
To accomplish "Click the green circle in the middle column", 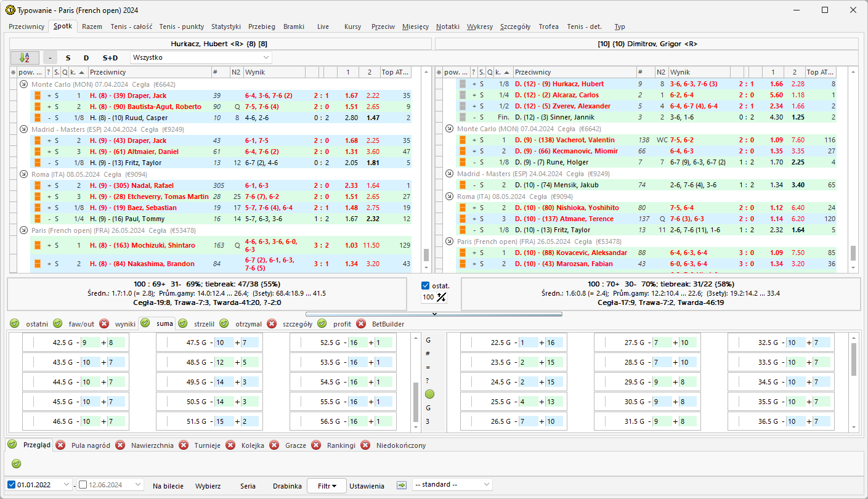I will click(430, 394).
